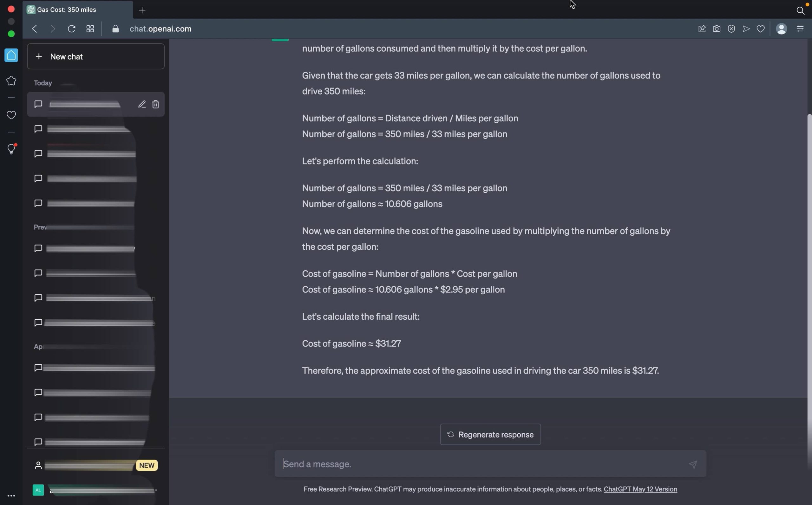Select the NEW badge on sidebar item

pos(147,465)
